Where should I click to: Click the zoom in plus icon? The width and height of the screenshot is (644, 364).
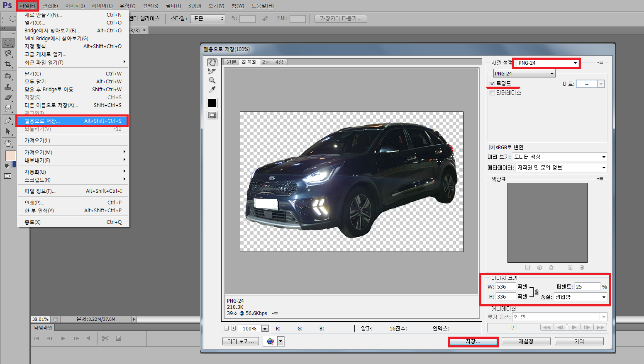[x=234, y=328]
